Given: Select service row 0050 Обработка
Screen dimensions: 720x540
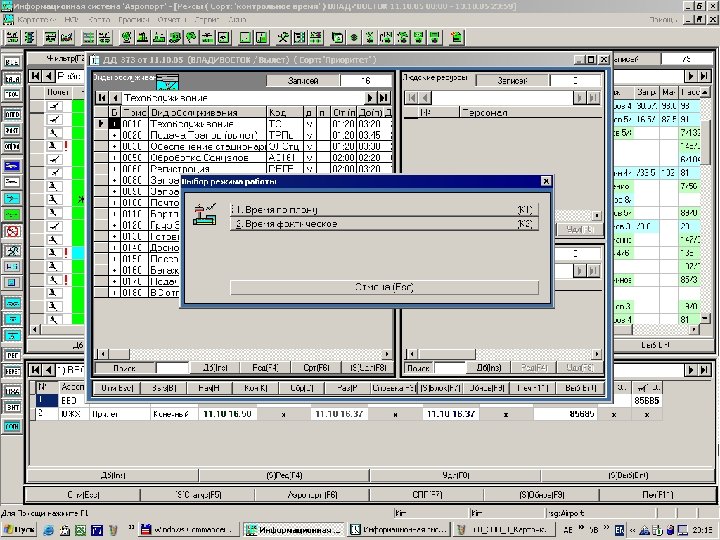Looking at the screenshot, I should [x=243, y=158].
